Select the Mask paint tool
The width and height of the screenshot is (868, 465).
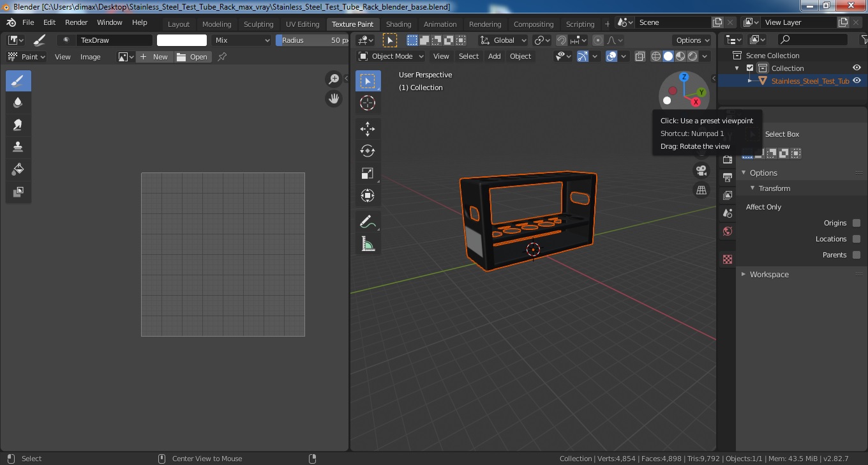pos(19,192)
